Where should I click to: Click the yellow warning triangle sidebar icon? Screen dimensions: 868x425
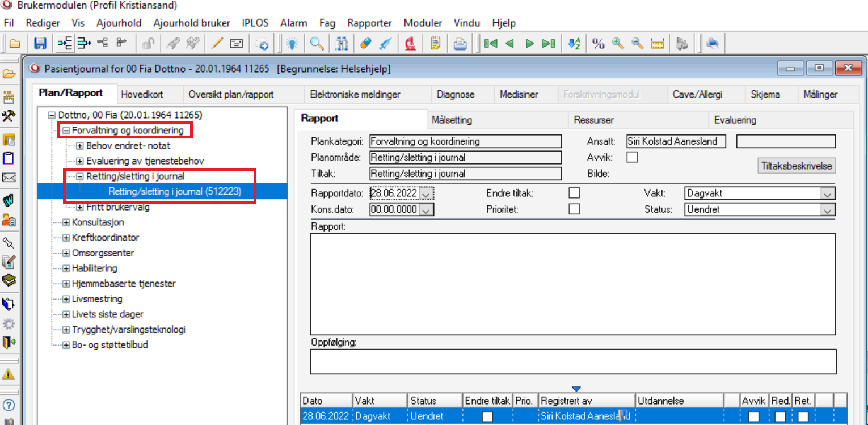coord(9,374)
